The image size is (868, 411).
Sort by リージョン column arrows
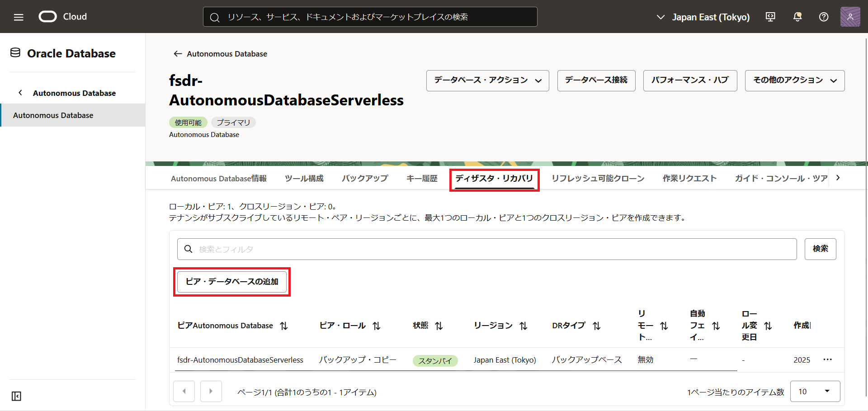tap(523, 326)
